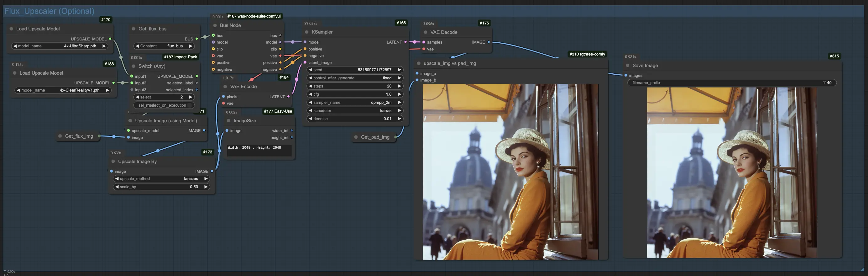The height and width of the screenshot is (276, 868).
Task: Collapse the ImageSize node dot
Action: [x=229, y=120]
